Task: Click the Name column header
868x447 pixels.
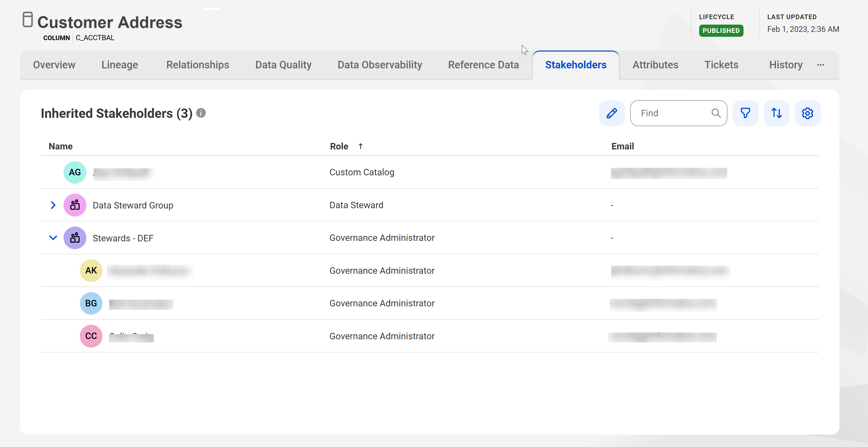Action: coord(61,146)
